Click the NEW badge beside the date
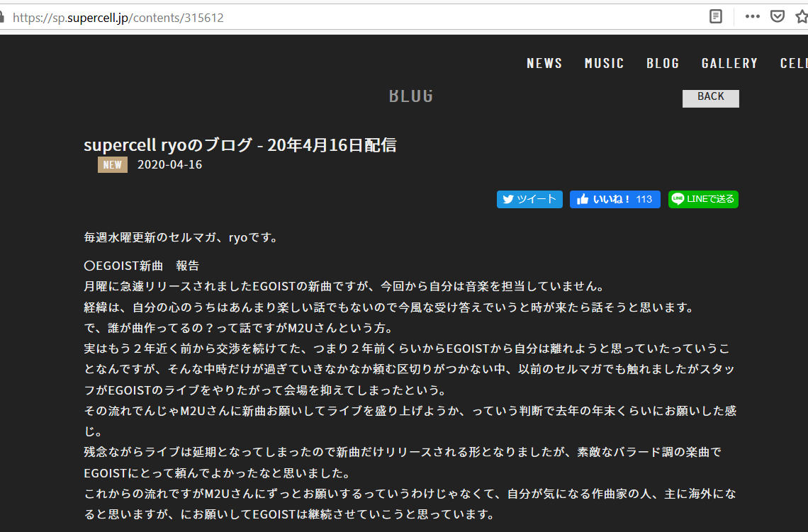The height and width of the screenshot is (532, 808). tap(112, 165)
